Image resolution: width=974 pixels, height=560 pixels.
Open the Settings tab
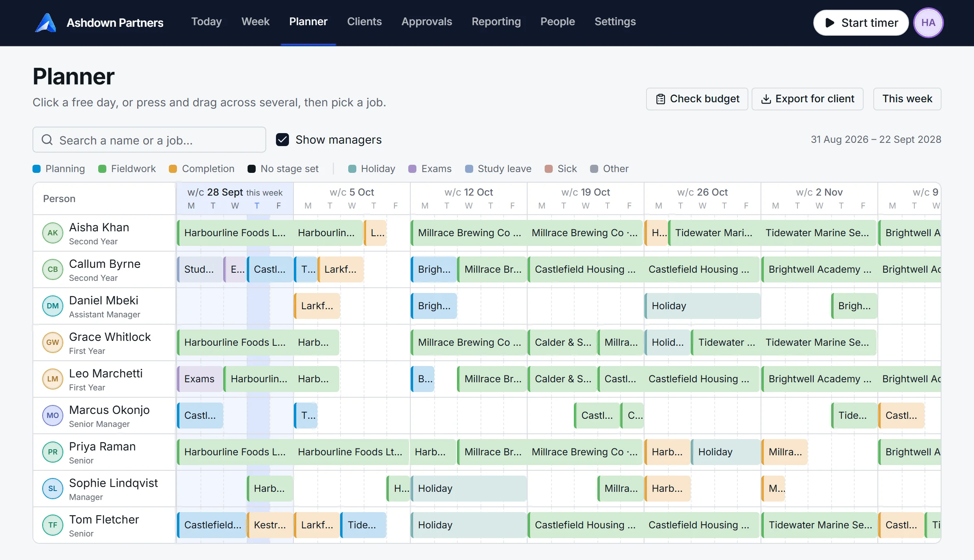[x=615, y=22]
